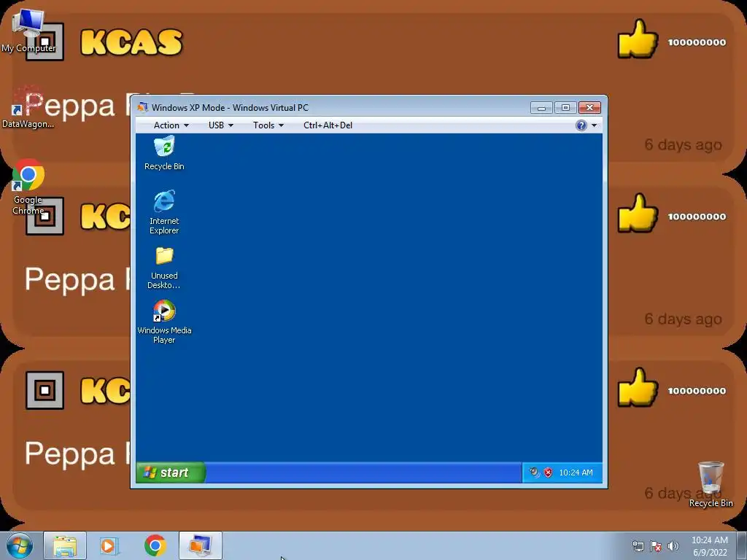Open the Tools dropdown menu

tap(268, 125)
